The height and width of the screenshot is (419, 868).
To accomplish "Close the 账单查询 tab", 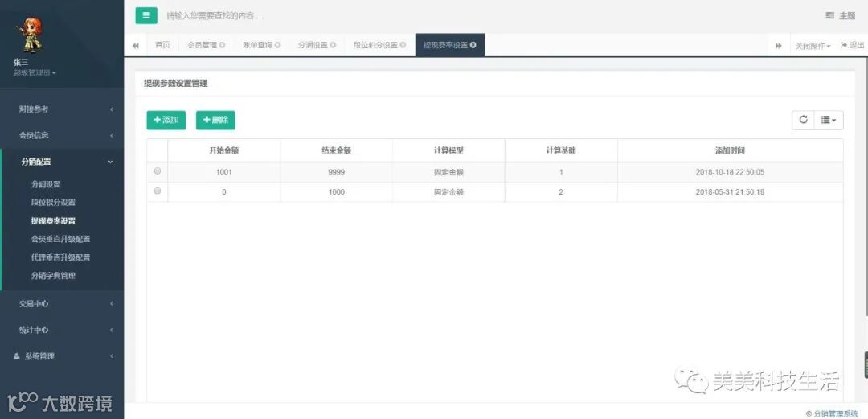I will [278, 46].
